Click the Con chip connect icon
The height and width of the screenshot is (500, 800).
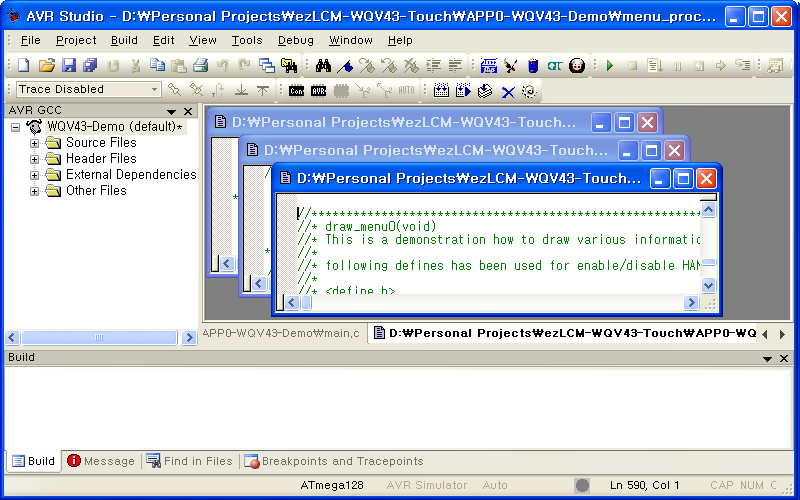[x=296, y=91]
